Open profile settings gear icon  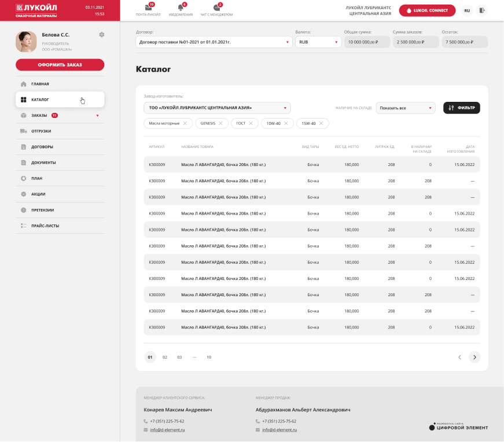click(x=102, y=35)
